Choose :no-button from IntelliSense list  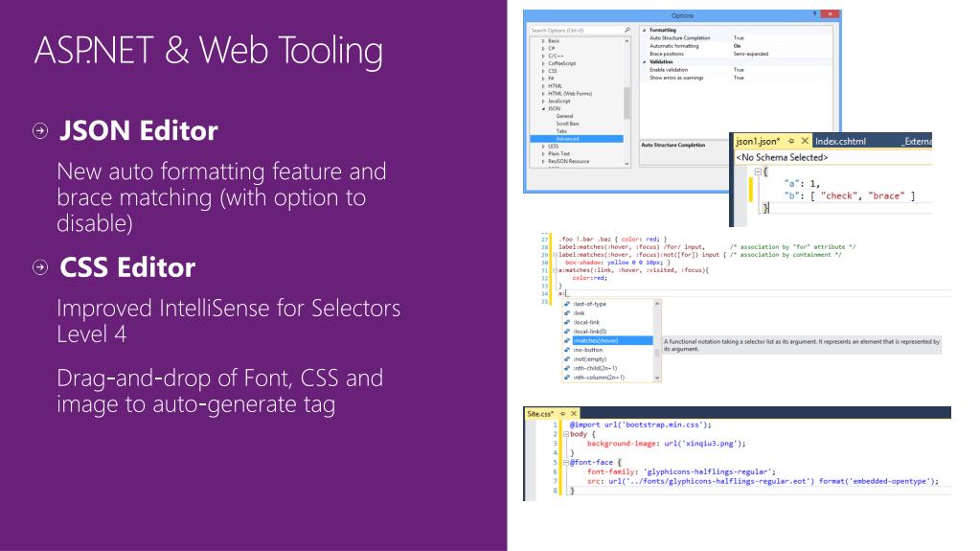[587, 350]
